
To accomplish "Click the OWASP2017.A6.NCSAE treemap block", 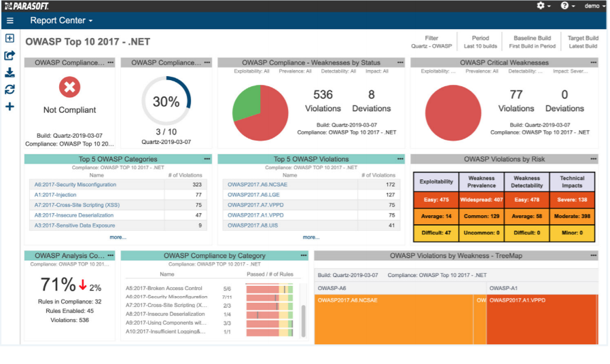I will [x=393, y=319].
